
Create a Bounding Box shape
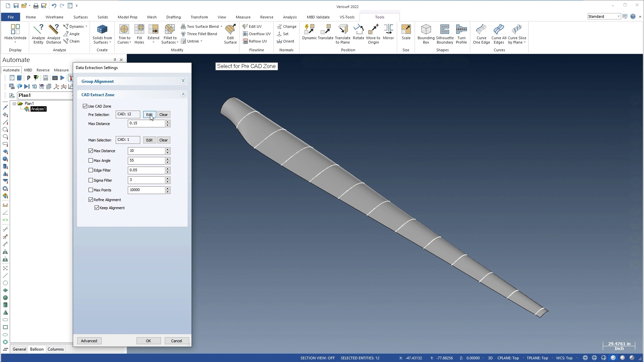click(x=426, y=34)
